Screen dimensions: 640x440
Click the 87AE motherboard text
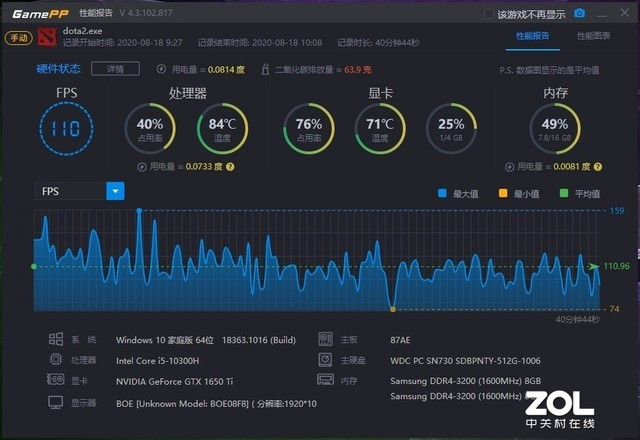pos(400,340)
